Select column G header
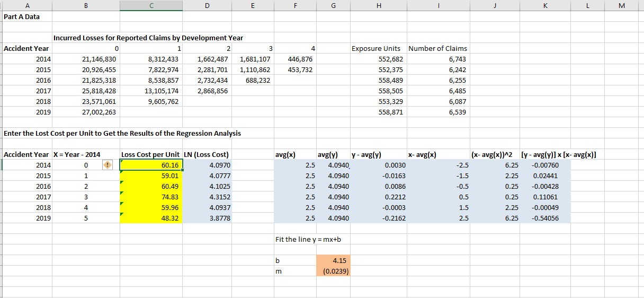Screen dimensions: 644x298 333,5
